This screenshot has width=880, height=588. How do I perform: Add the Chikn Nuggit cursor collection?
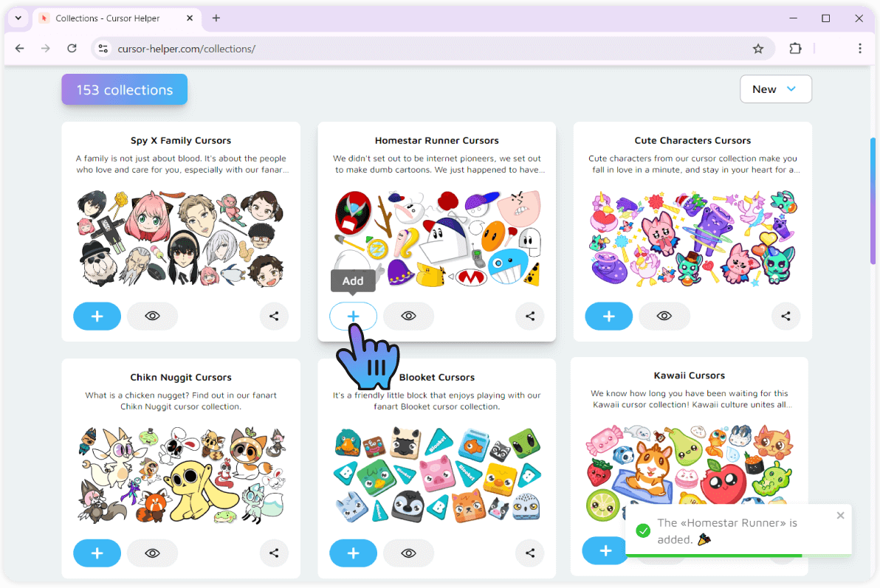[x=97, y=553]
